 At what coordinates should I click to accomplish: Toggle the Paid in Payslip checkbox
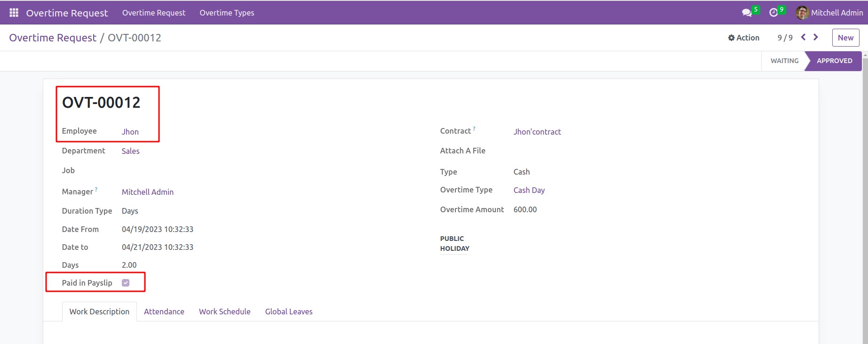(126, 283)
